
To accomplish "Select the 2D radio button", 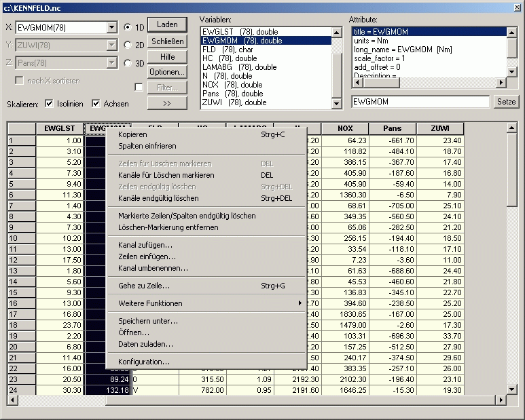I will click(128, 45).
